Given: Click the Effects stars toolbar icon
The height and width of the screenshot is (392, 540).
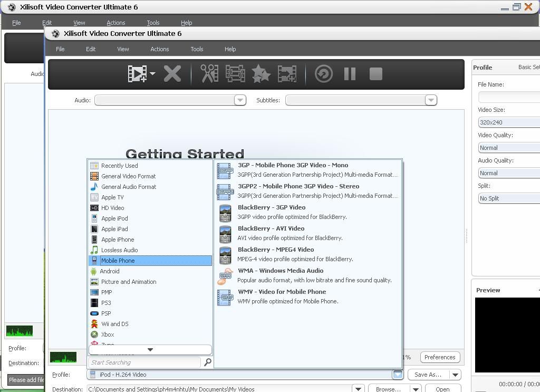Looking at the screenshot, I should pos(261,74).
